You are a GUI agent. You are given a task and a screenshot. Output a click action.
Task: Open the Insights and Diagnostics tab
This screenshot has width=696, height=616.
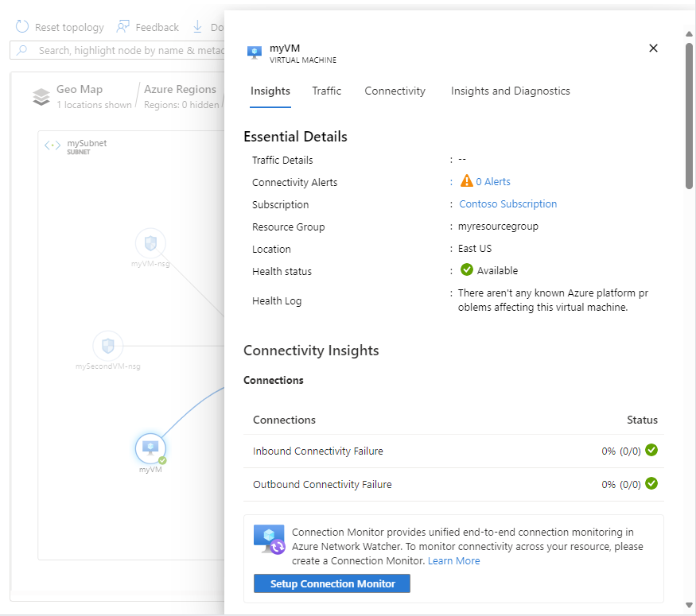(x=511, y=91)
